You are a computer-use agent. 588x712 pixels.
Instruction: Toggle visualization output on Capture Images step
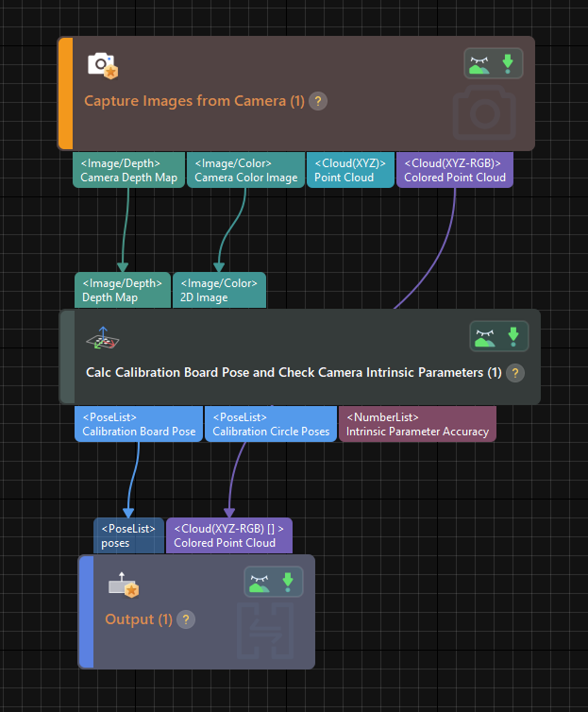point(479,64)
